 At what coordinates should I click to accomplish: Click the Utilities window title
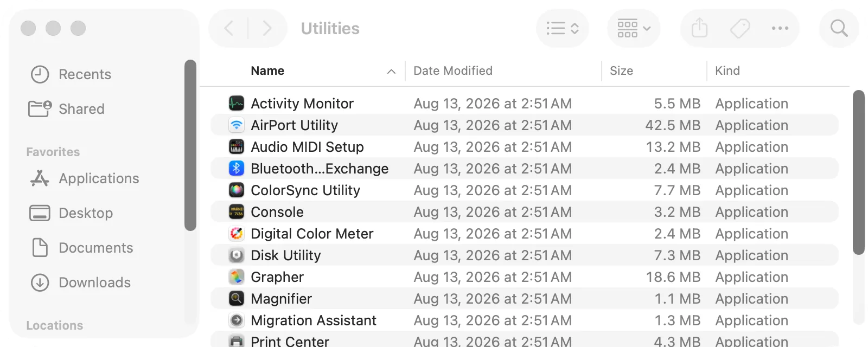(x=330, y=28)
